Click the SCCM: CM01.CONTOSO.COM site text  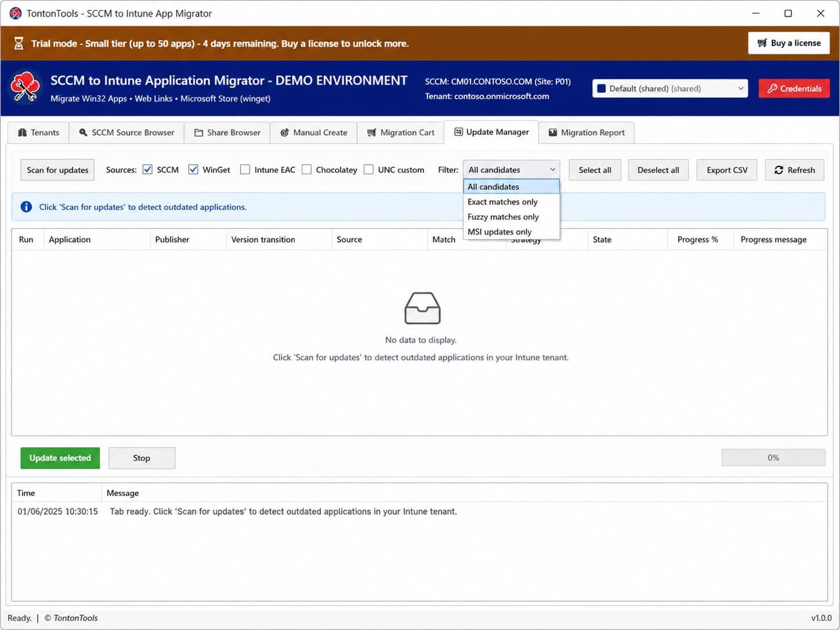(x=498, y=82)
